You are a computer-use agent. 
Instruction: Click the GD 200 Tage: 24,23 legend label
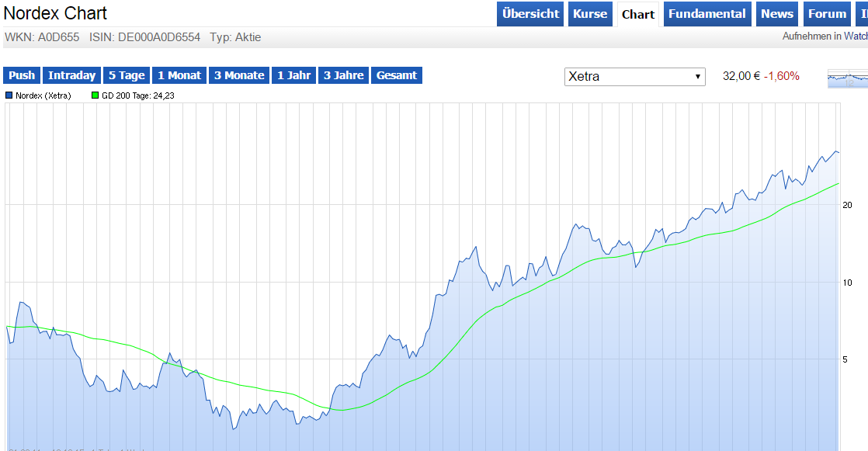pos(138,95)
